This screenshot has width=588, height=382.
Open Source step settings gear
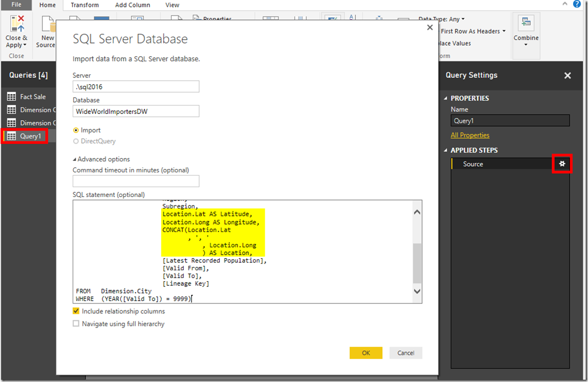(562, 164)
